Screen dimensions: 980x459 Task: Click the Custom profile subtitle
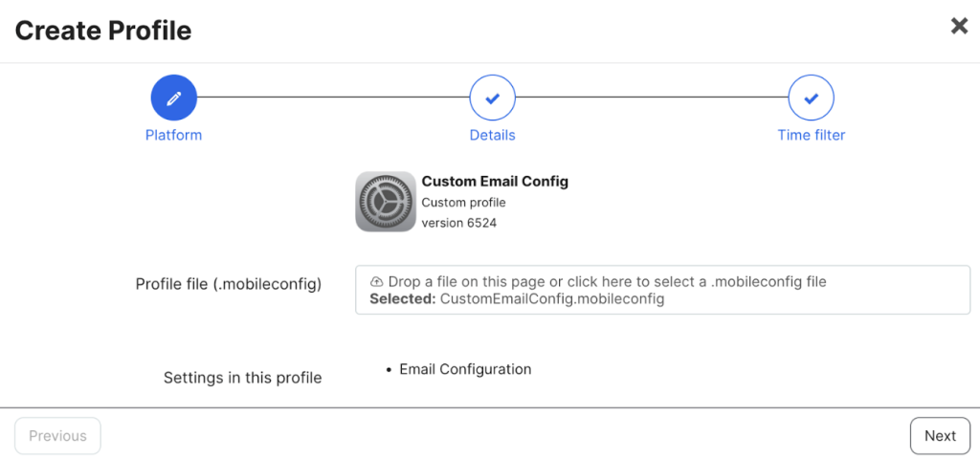click(464, 203)
